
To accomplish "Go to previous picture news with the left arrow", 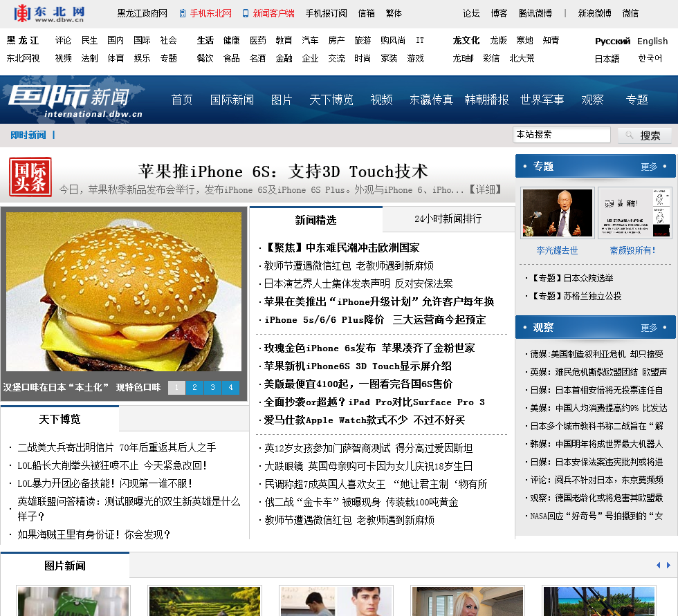I will point(659,565).
